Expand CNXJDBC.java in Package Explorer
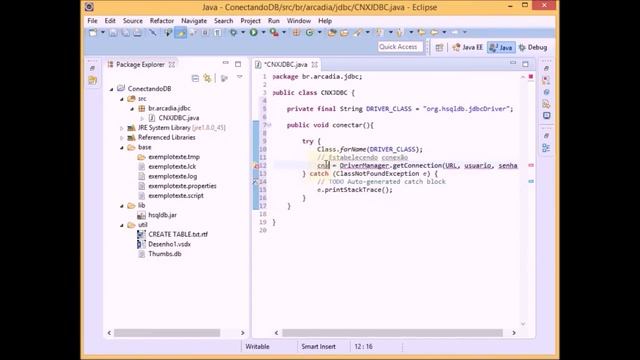The width and height of the screenshot is (640, 360). click(142, 118)
